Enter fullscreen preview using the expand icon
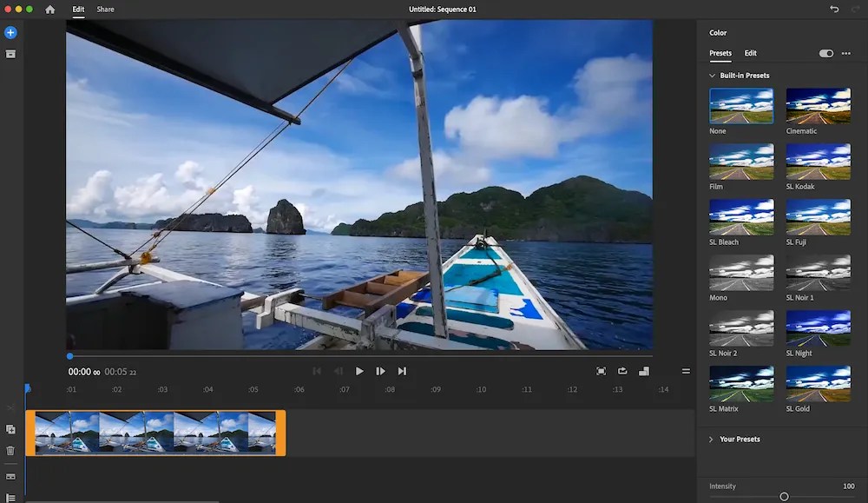The image size is (868, 503). [x=601, y=371]
